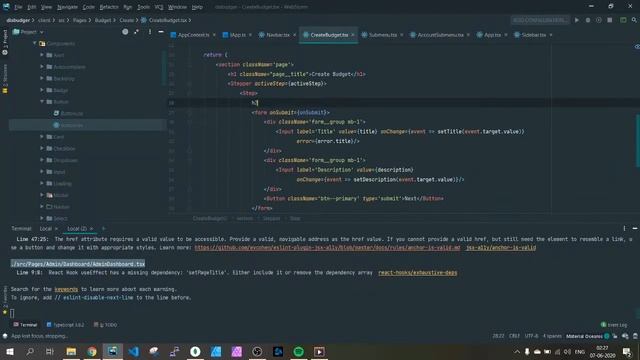Screen dimensions: 640x360
Task: Click the UTF-8 encoding status item
Action: [x=531, y=336]
